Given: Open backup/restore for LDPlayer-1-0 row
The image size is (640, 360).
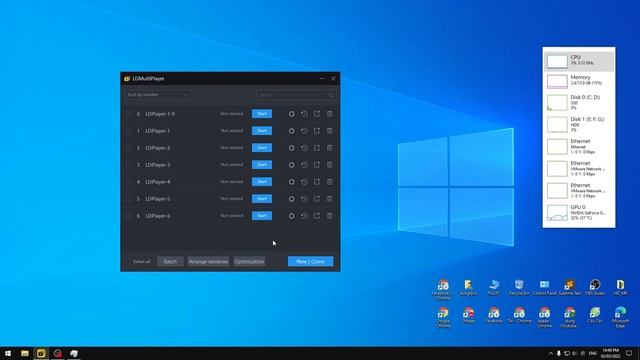Looking at the screenshot, I should pos(304,114).
